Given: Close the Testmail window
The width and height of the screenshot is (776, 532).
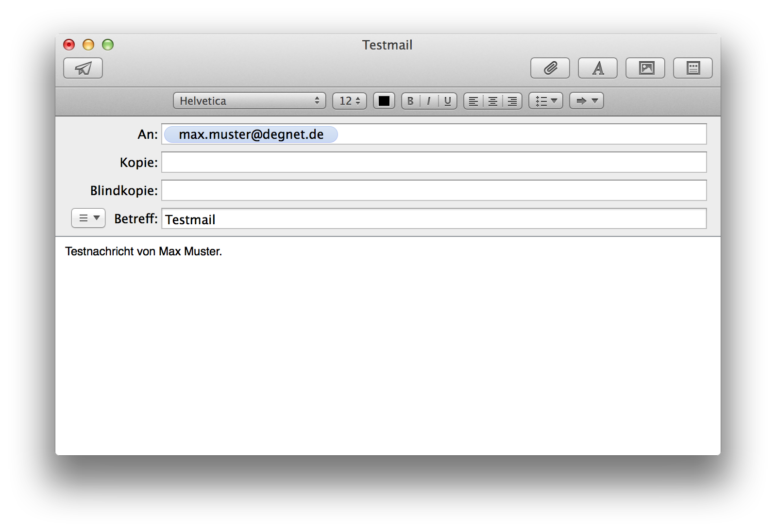Looking at the screenshot, I should coord(69,45).
